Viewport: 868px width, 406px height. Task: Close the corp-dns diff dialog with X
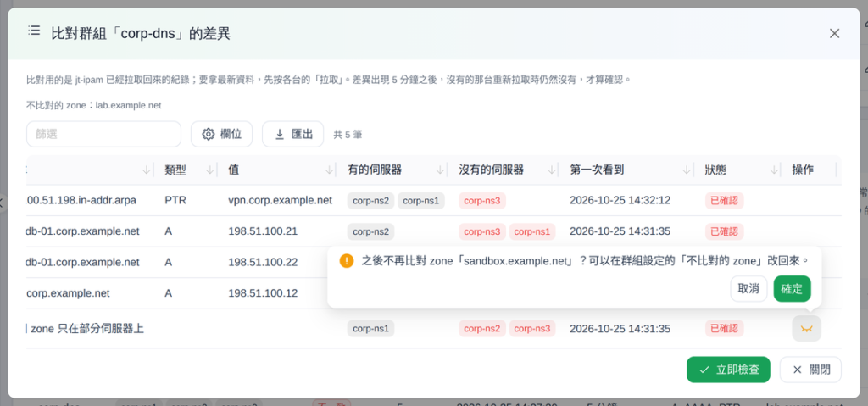point(834,33)
